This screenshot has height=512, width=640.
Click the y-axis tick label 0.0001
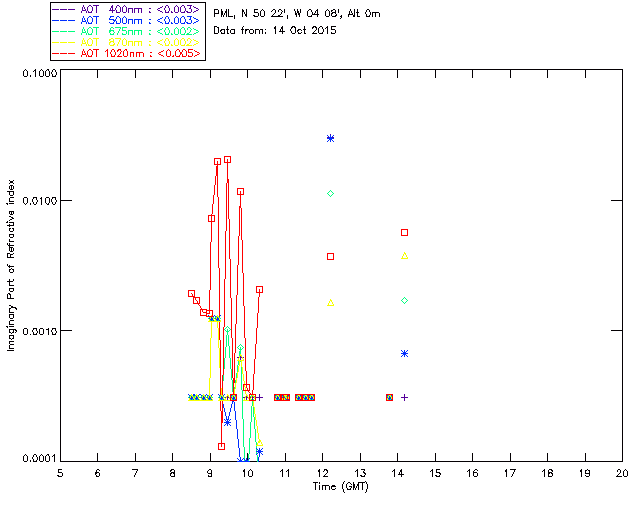click(x=39, y=459)
